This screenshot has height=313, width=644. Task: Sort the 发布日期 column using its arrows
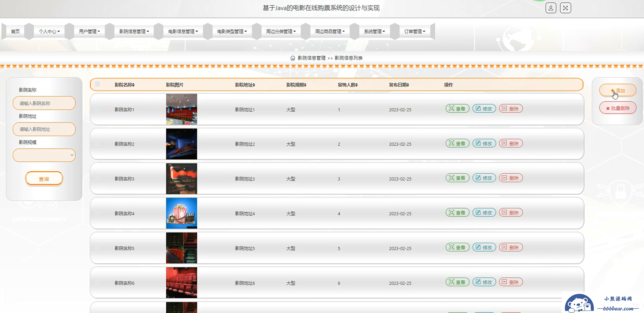408,85
